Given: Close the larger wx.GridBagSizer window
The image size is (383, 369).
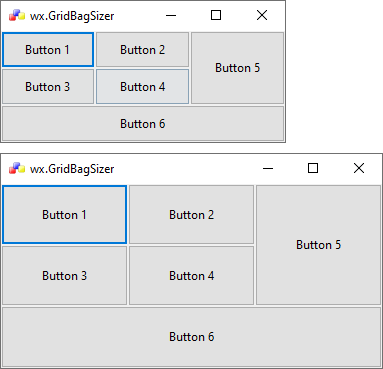Looking at the screenshot, I should (x=359, y=168).
